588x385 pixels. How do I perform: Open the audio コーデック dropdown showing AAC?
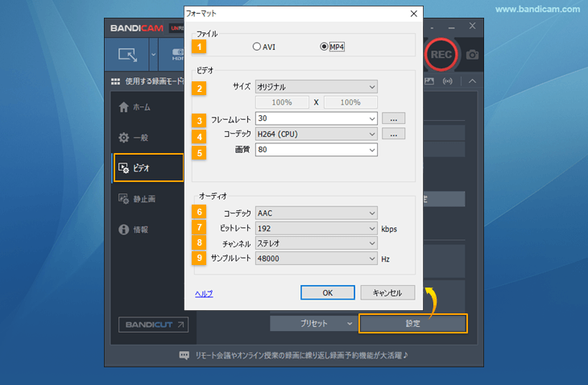point(316,213)
